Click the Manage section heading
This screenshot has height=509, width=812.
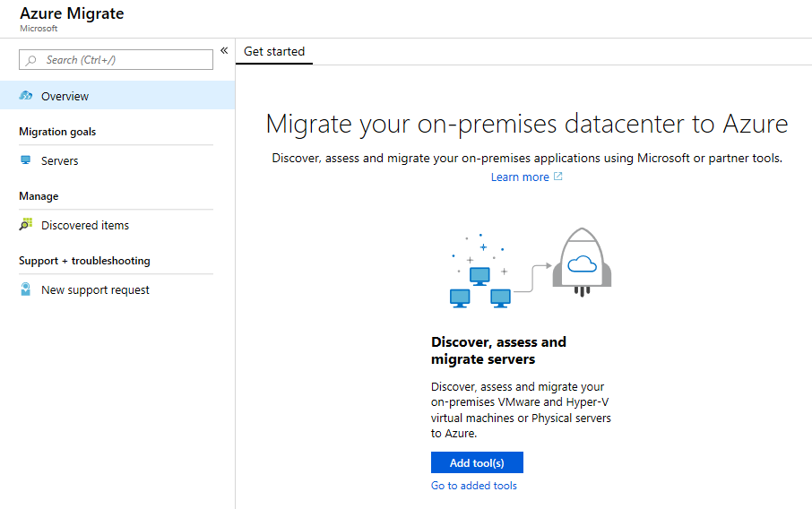39,196
